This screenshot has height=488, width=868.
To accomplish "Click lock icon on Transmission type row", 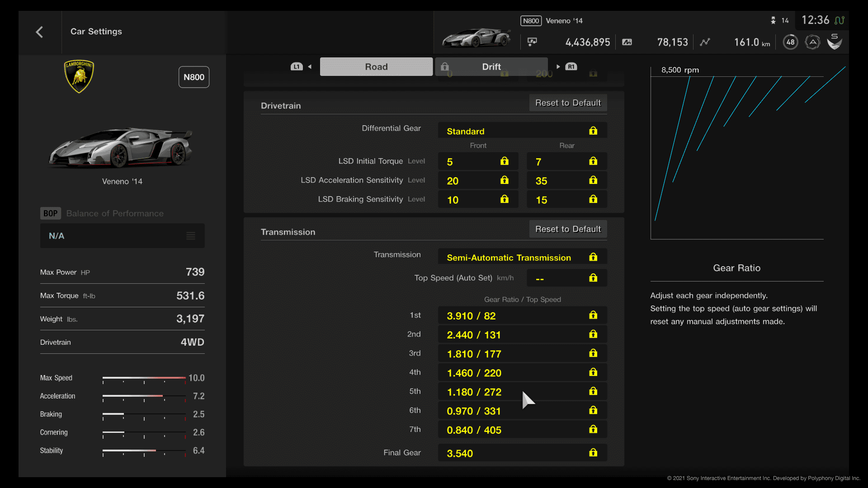I will pos(593,257).
